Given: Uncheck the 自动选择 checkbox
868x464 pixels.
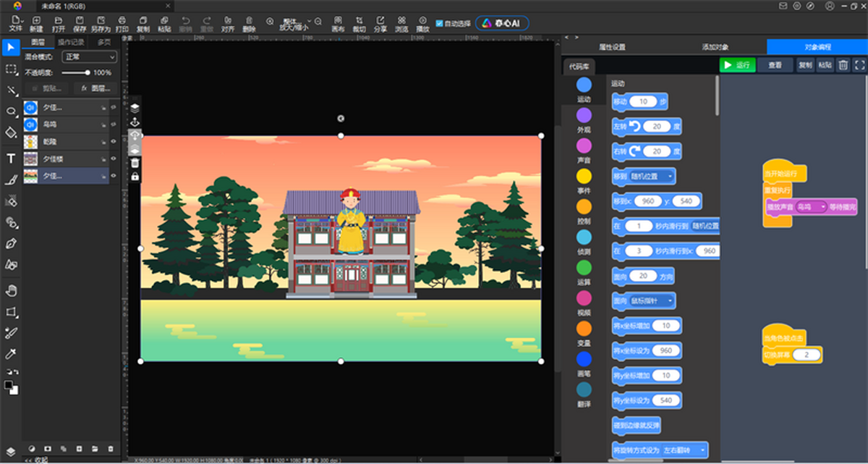Looking at the screenshot, I should [x=440, y=23].
